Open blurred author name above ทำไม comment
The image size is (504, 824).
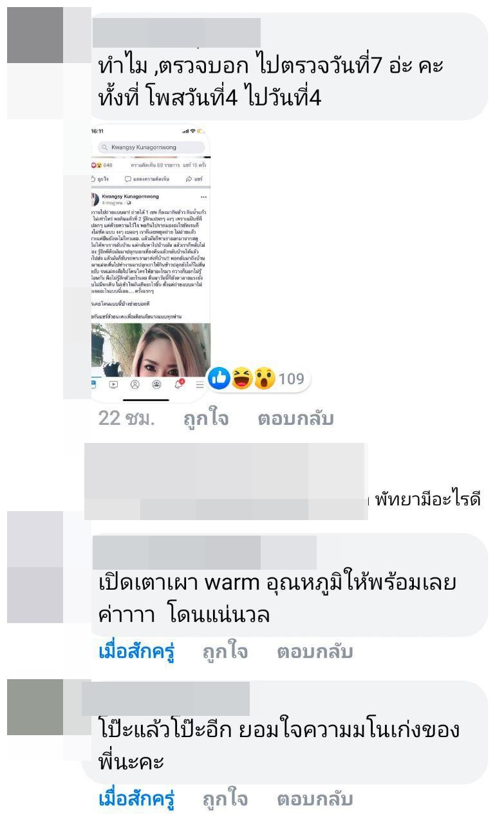point(176,32)
